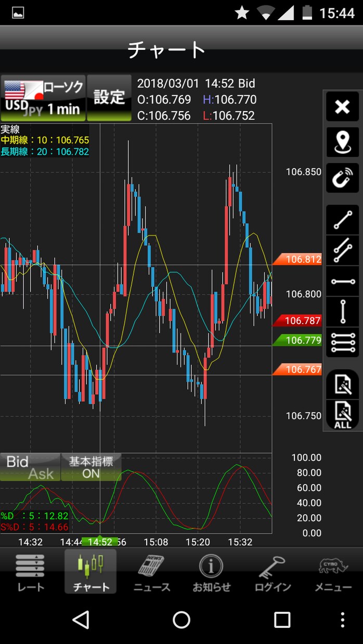Close the drawing tools panel
Screen dimensions: 363x644
(x=343, y=107)
